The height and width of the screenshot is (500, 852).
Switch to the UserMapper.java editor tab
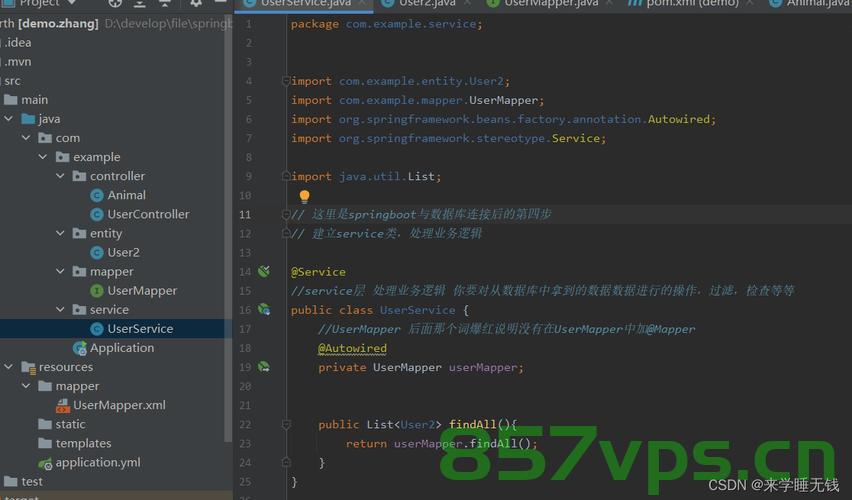[550, 4]
